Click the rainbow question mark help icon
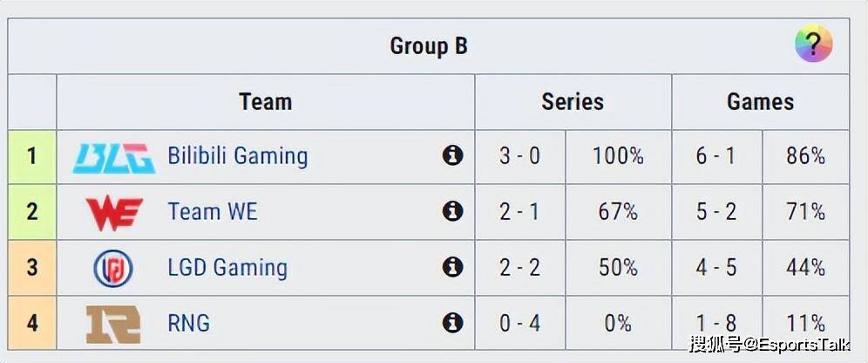The image size is (868, 363). tap(814, 44)
